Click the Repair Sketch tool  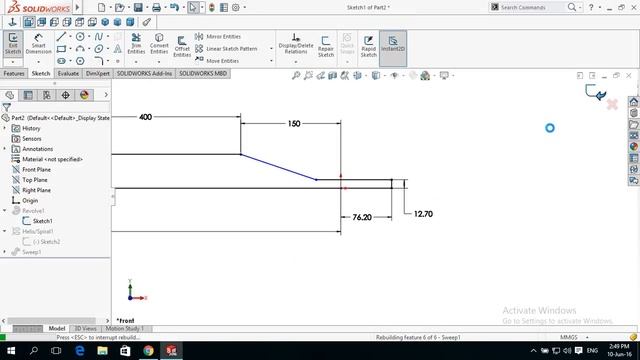[326, 46]
